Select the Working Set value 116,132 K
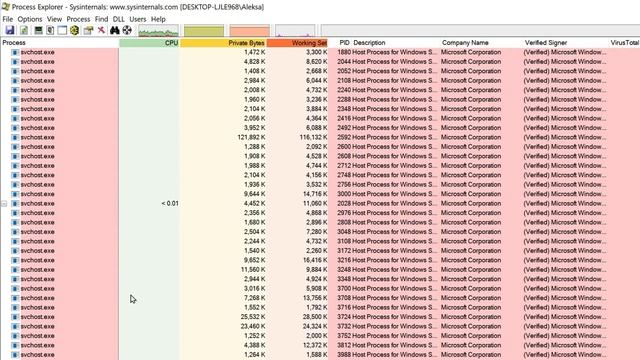Screen dimensions: 640x360 313,137
